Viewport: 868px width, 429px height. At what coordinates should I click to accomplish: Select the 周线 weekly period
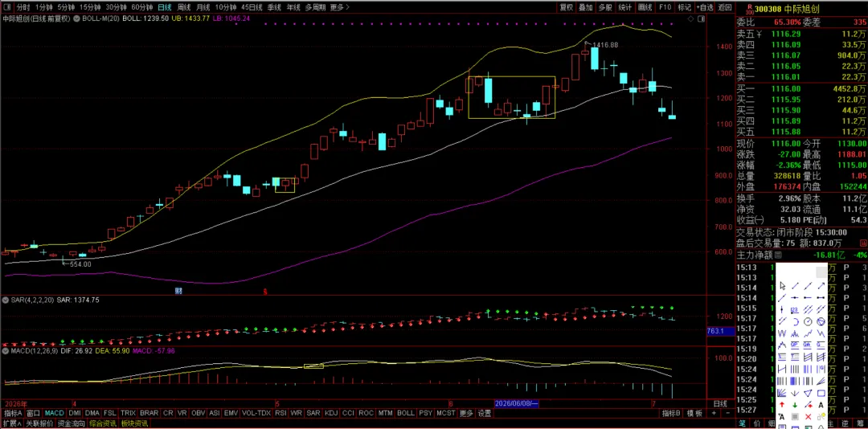(x=184, y=7)
